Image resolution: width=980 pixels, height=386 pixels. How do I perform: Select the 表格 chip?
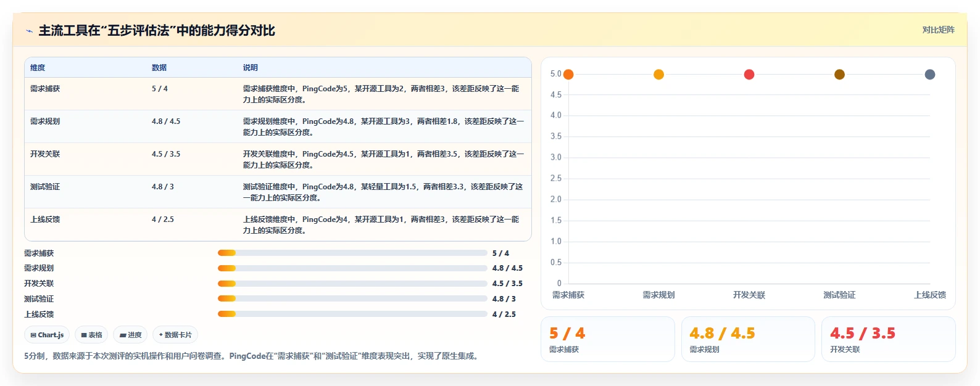click(x=91, y=335)
